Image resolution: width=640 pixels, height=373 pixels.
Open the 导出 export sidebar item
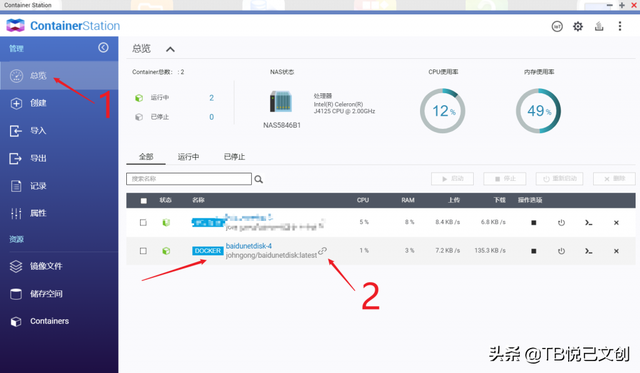pos(59,158)
